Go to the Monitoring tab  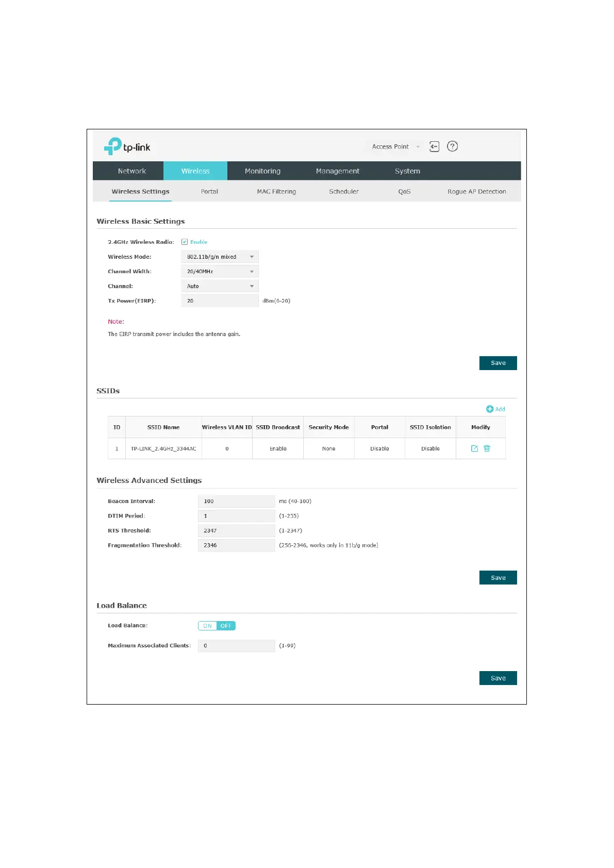coord(262,171)
